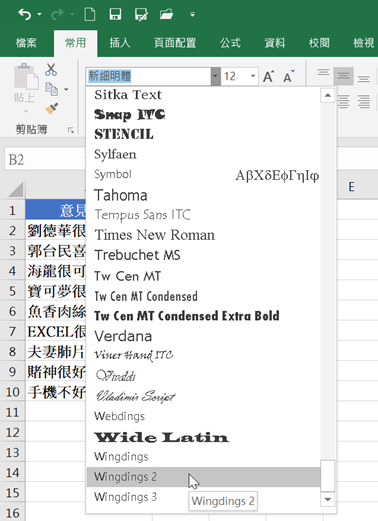Choose Tahoma font
Screen dimensions: 378x521
[203, 195]
